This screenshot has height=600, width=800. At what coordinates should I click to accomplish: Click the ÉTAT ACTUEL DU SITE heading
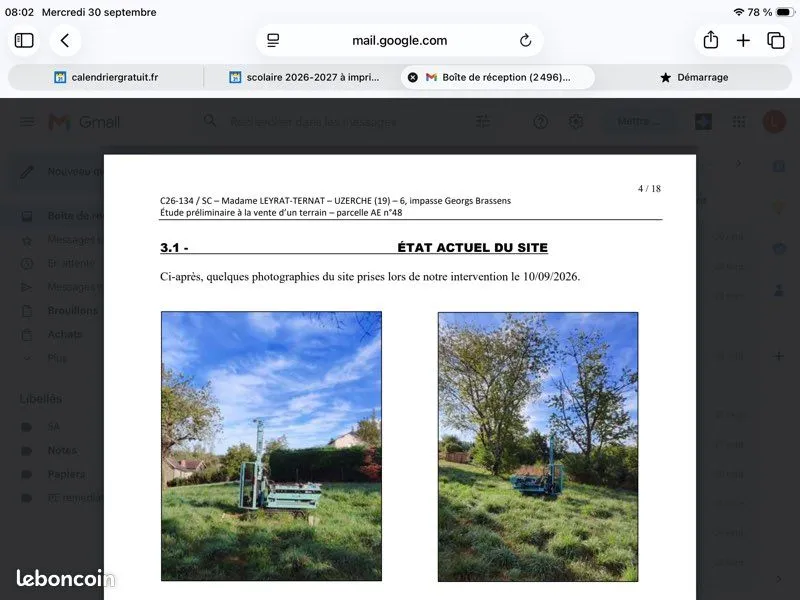(472, 247)
